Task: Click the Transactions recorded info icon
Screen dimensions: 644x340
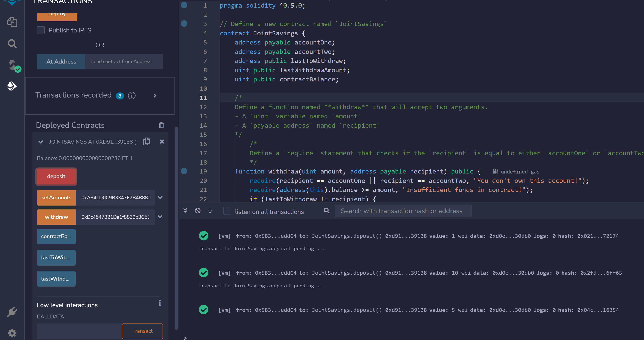Action: [132, 95]
